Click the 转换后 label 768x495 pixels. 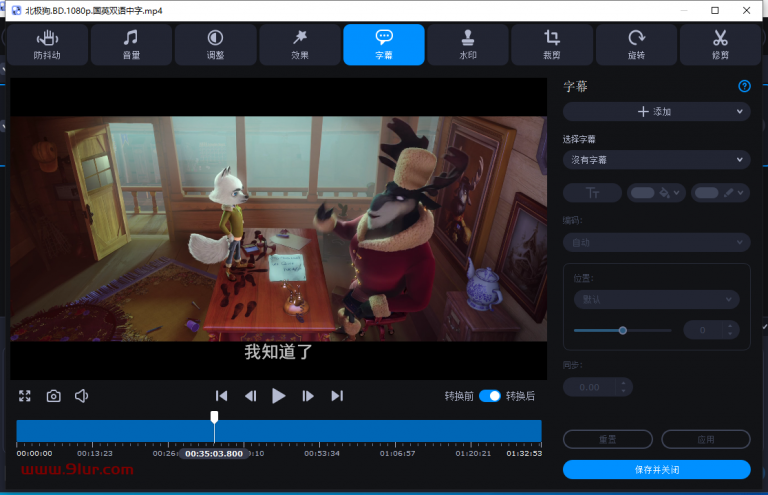(520, 396)
